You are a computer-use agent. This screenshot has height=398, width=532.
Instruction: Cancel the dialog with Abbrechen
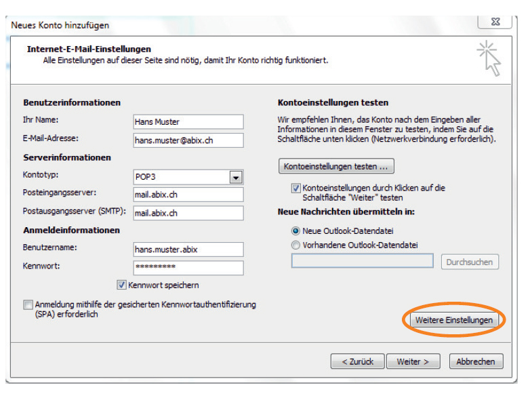[x=475, y=361]
